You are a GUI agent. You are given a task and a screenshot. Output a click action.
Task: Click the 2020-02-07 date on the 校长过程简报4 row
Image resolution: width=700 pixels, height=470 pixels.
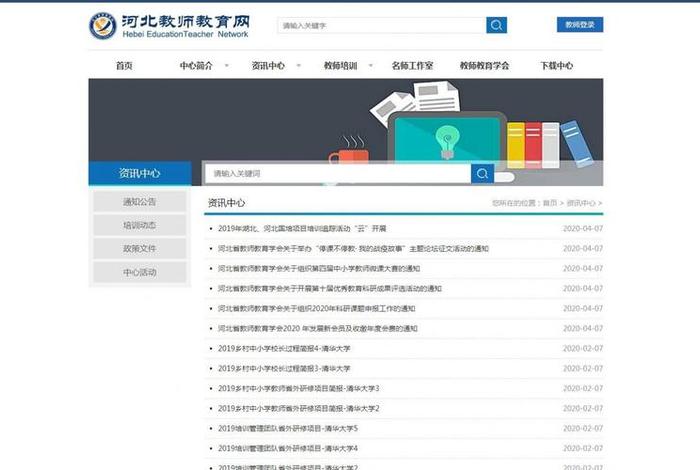pyautogui.click(x=583, y=349)
